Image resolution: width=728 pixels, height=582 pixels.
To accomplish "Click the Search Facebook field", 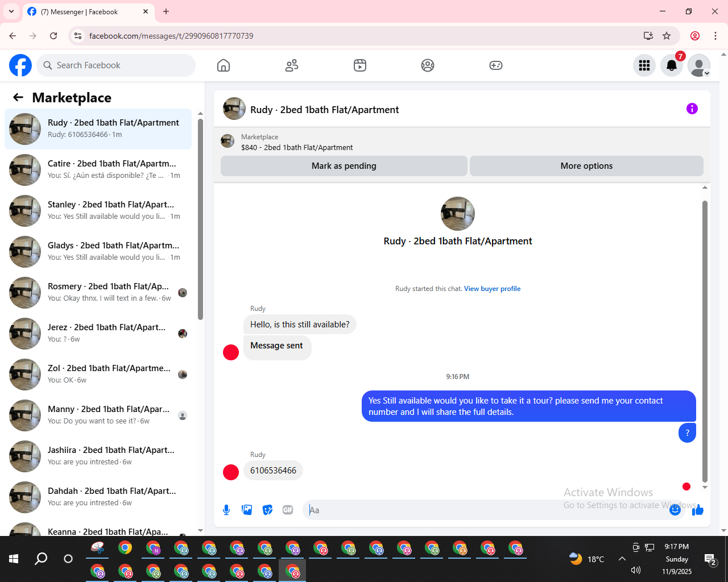I will tap(116, 65).
